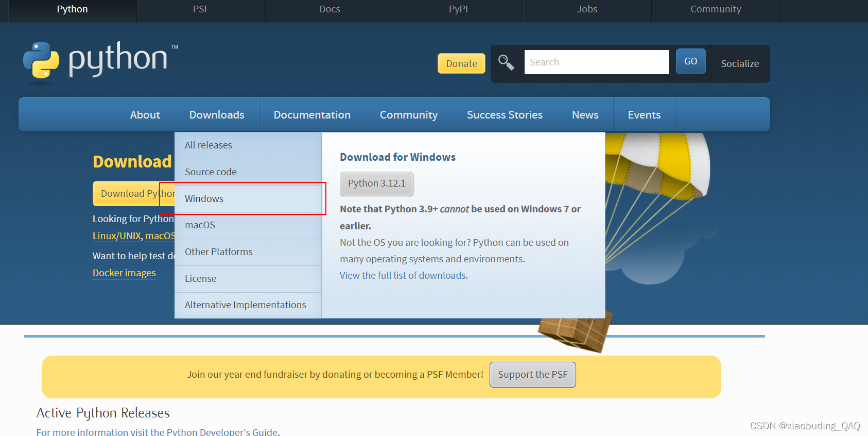Select Source code in Downloads submenu

248,172
